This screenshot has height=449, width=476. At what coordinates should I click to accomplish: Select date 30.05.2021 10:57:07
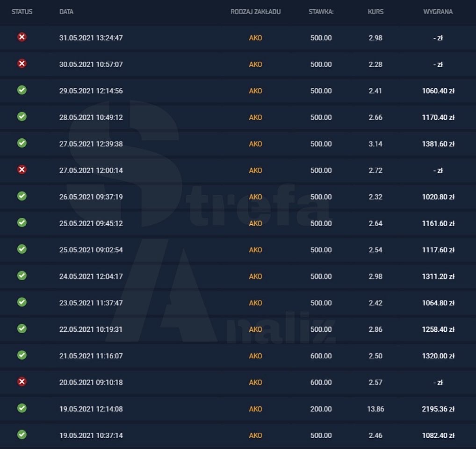coord(91,64)
